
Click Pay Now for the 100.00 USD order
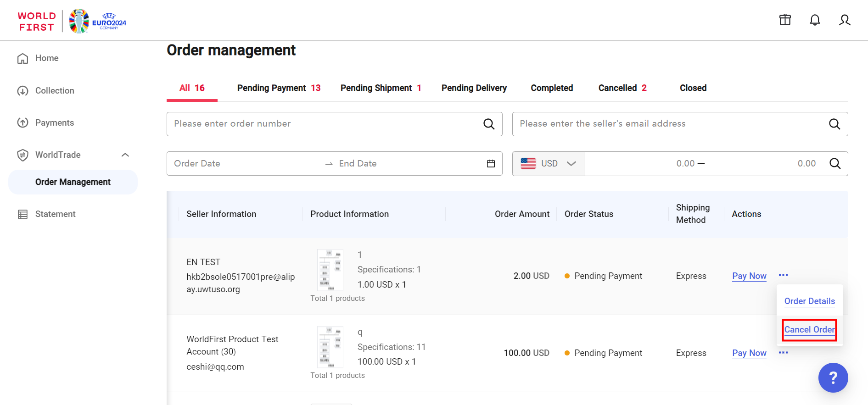pyautogui.click(x=749, y=353)
